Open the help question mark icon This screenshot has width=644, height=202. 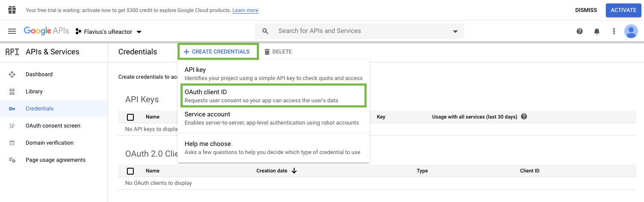click(x=580, y=31)
